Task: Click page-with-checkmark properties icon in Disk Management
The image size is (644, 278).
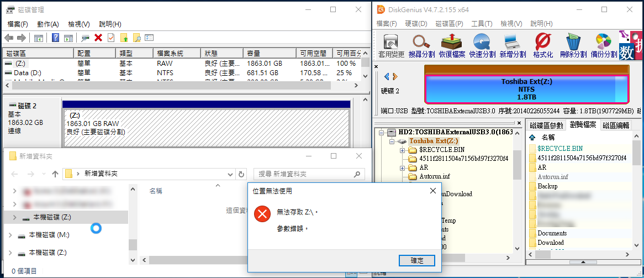Action: [111, 38]
